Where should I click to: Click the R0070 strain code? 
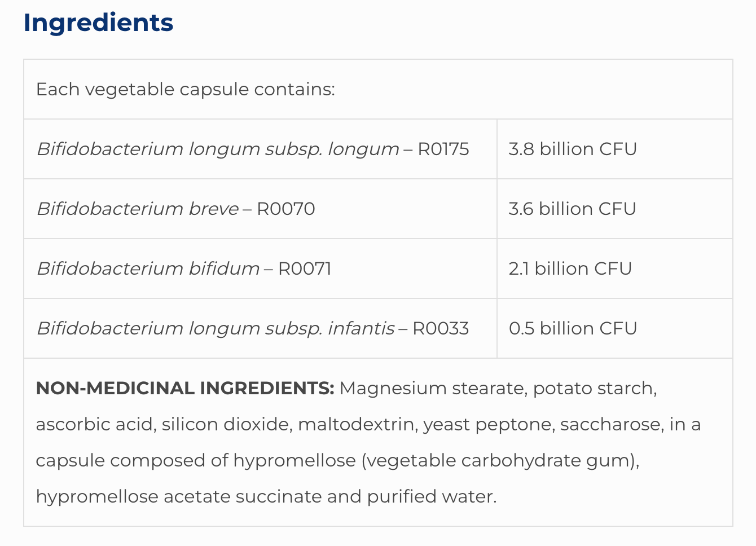[x=285, y=209]
